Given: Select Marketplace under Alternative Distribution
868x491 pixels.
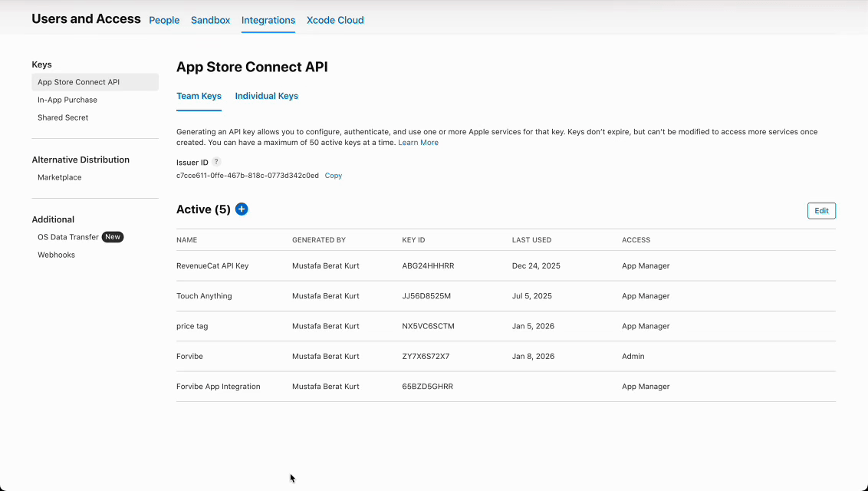Looking at the screenshot, I should [59, 177].
